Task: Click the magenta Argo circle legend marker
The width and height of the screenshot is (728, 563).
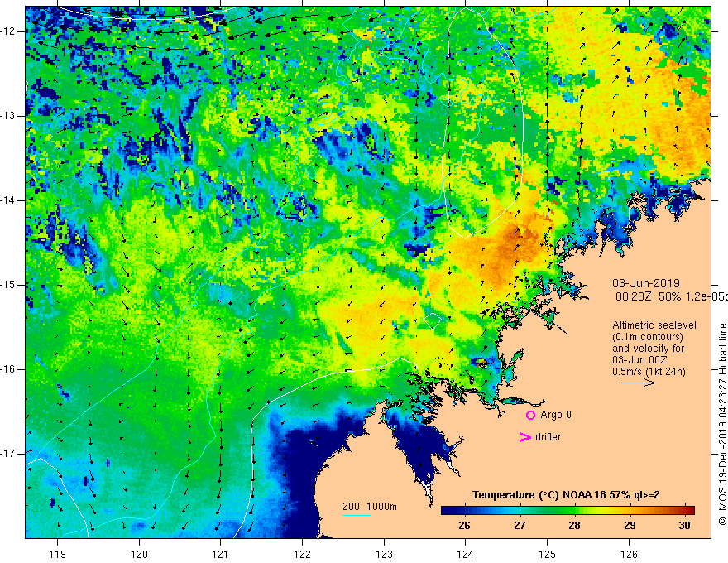Action: coord(530,415)
